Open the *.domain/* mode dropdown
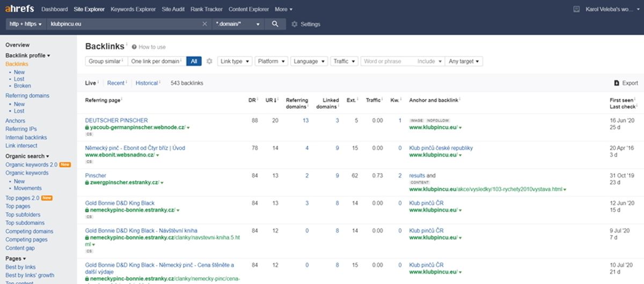 coord(238,24)
